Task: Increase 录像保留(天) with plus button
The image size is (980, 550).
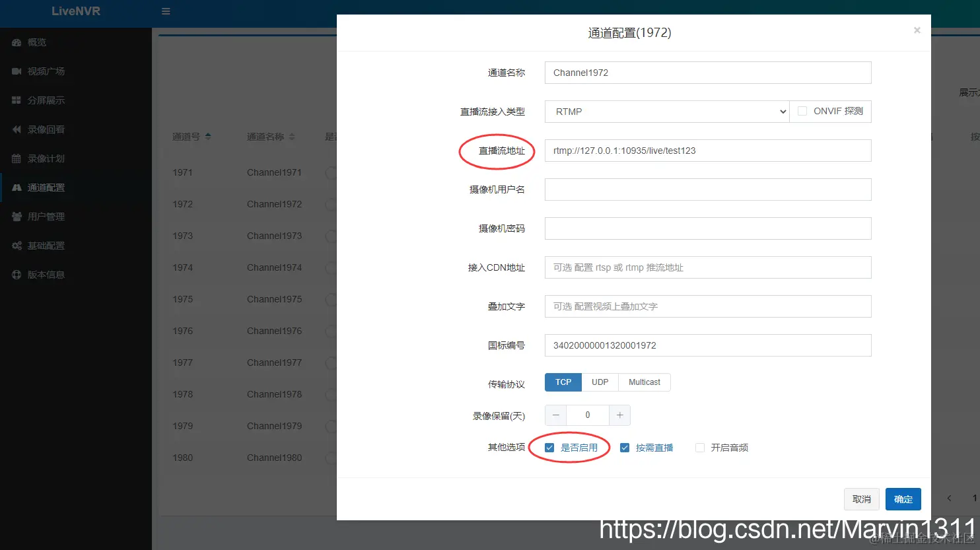Action: pyautogui.click(x=619, y=415)
